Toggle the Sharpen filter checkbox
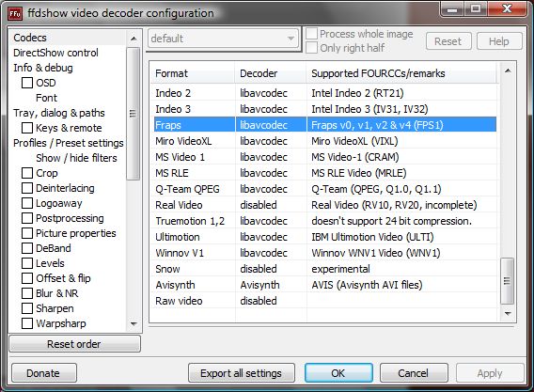 tap(27, 308)
